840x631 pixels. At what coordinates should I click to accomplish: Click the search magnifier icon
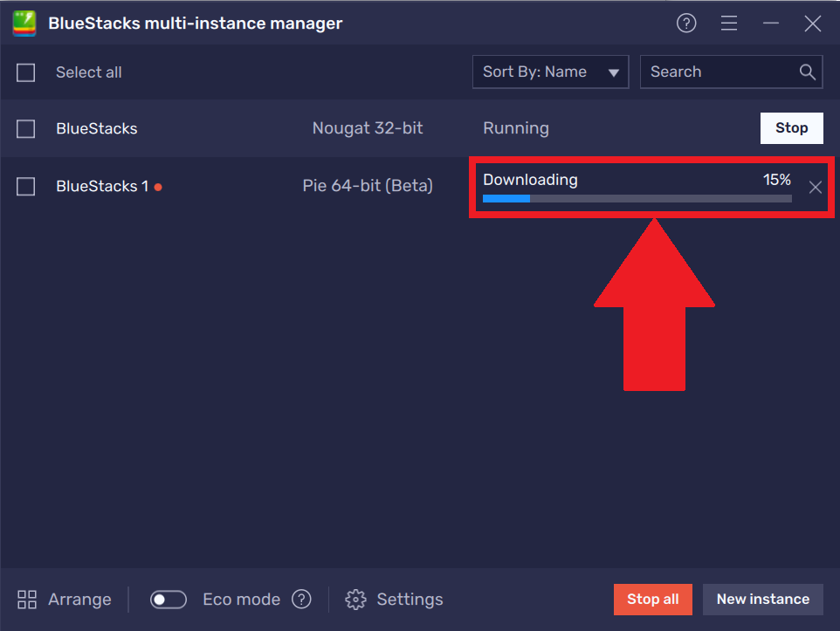point(806,72)
